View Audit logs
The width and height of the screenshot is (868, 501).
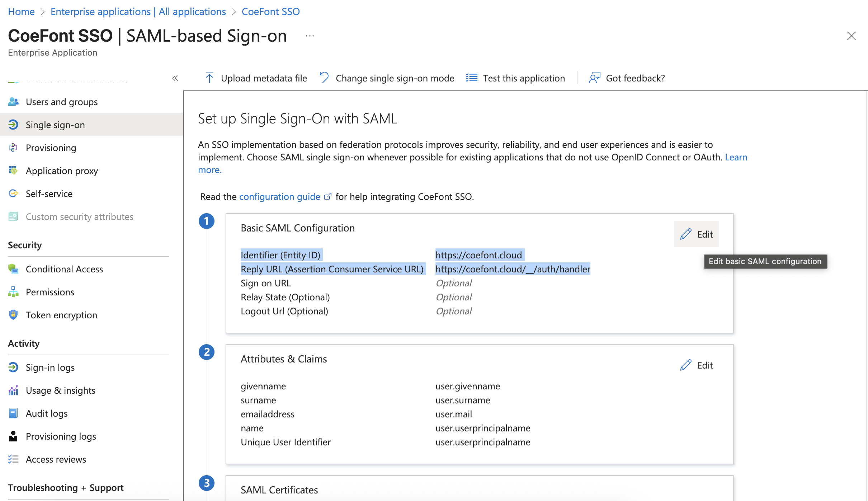coord(91,413)
